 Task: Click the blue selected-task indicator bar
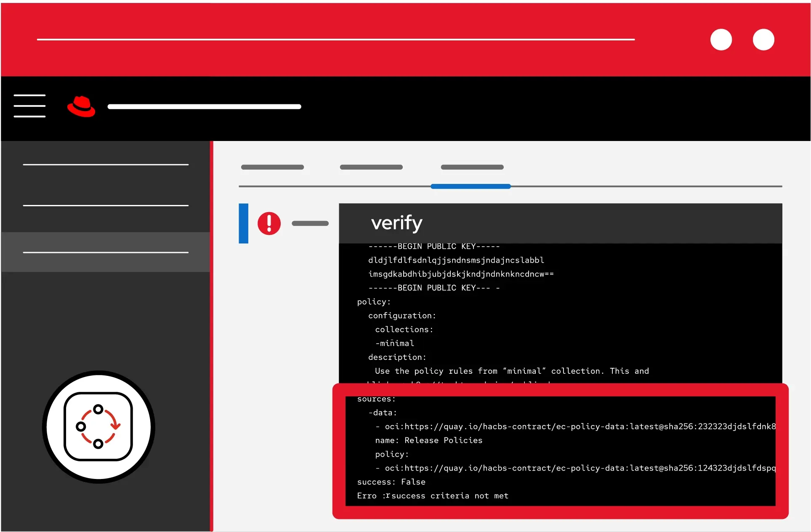click(x=243, y=223)
